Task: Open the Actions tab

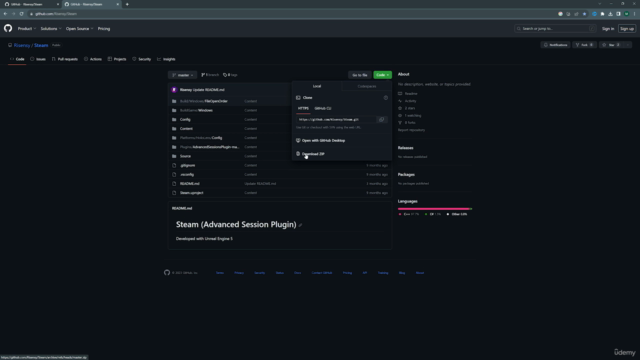Action: [93, 59]
